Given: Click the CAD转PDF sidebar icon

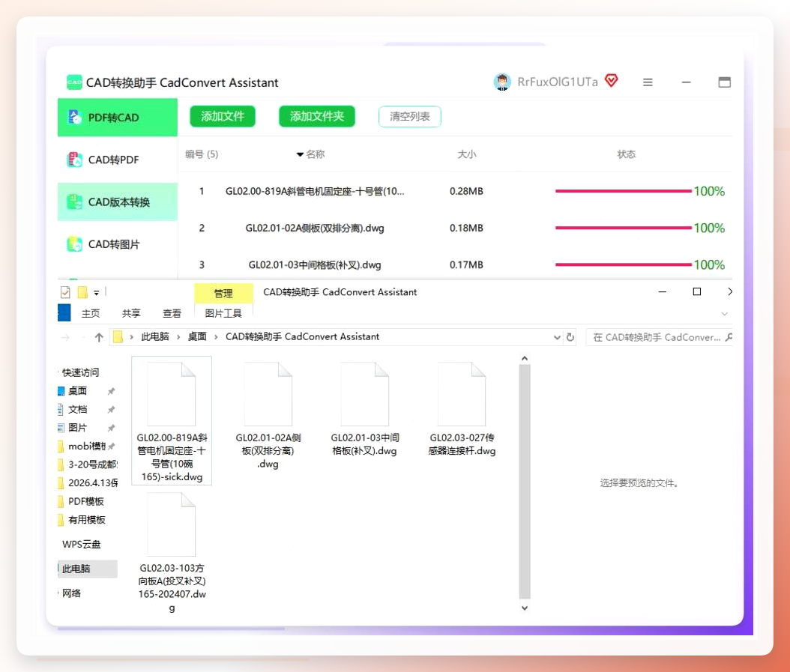Looking at the screenshot, I should pos(74,160).
